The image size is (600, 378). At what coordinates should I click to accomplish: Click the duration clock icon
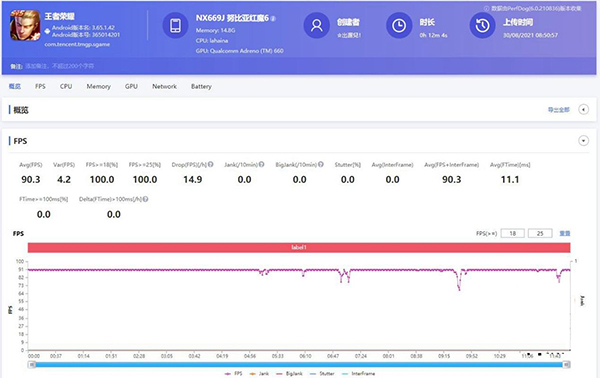[x=399, y=25]
